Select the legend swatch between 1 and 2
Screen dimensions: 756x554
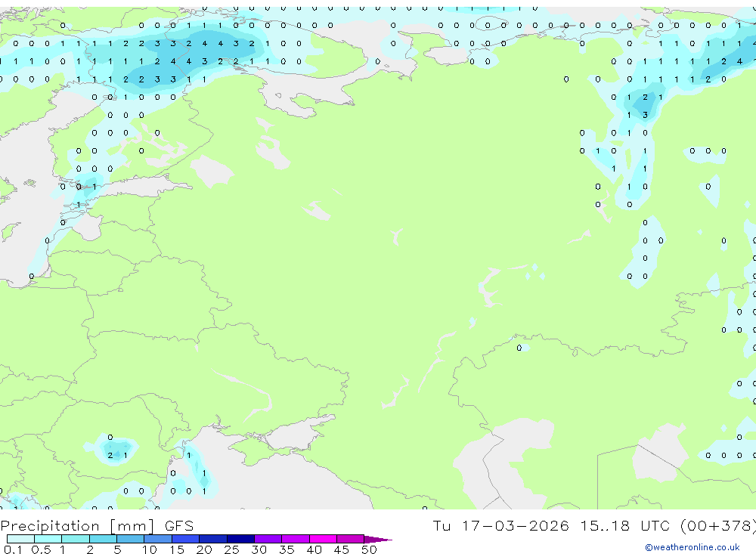pos(76,539)
